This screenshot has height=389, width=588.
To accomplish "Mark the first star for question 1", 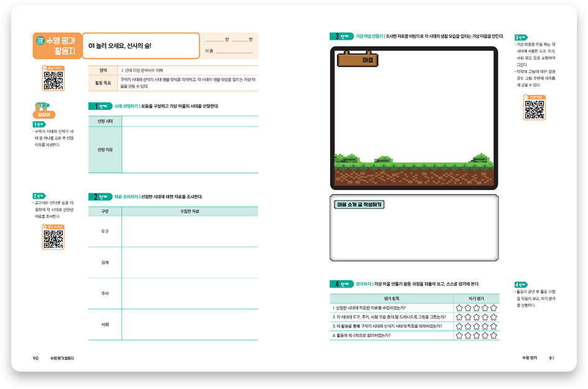I will pyautogui.click(x=459, y=308).
